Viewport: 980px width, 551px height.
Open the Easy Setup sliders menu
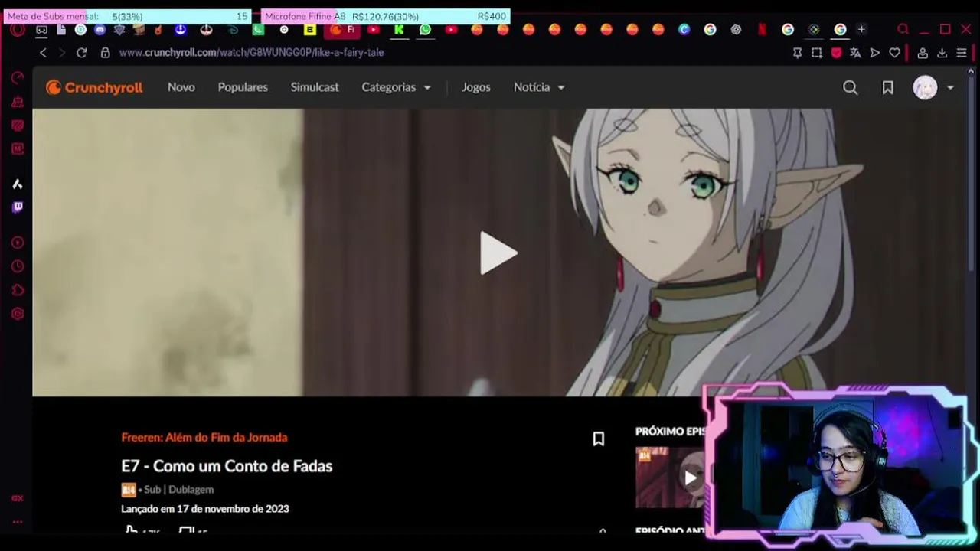click(x=962, y=53)
